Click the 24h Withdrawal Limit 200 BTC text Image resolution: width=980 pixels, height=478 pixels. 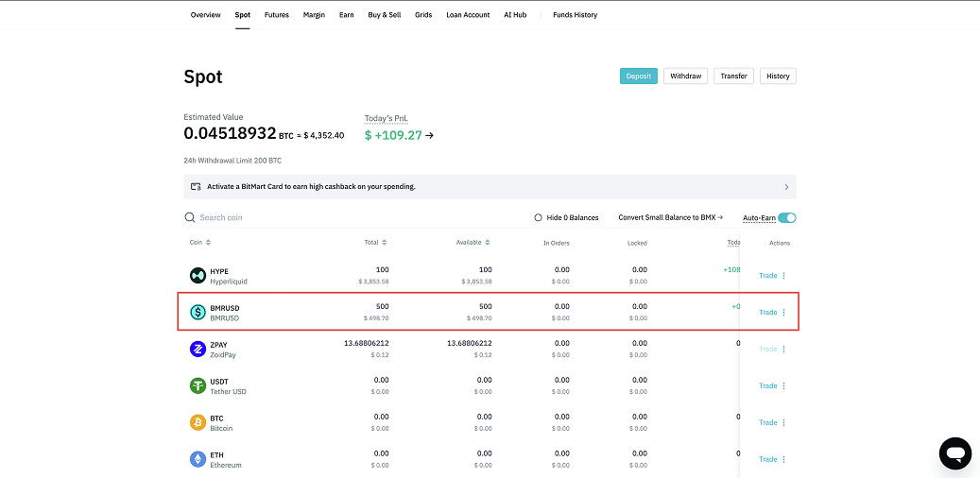click(x=232, y=161)
